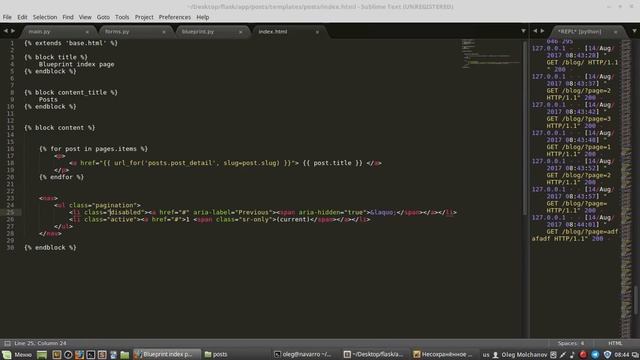Image resolution: width=640 pixels, height=360 pixels.
Task: Close the main.py tab
Action: (x=87, y=32)
